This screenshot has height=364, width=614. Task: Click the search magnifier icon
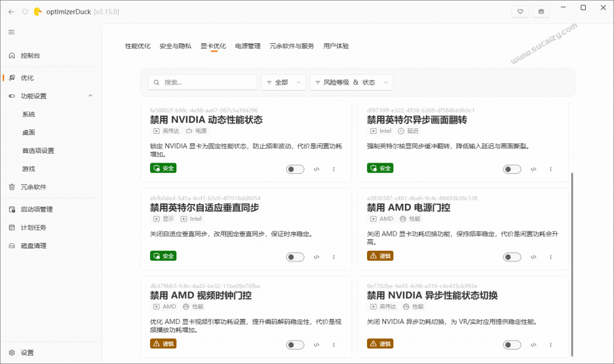156,82
